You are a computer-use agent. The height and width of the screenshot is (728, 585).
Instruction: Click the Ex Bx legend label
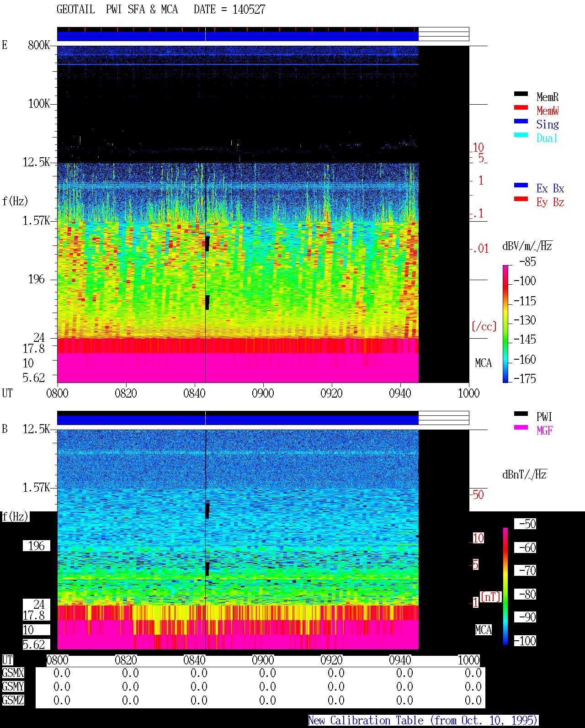[x=550, y=188]
